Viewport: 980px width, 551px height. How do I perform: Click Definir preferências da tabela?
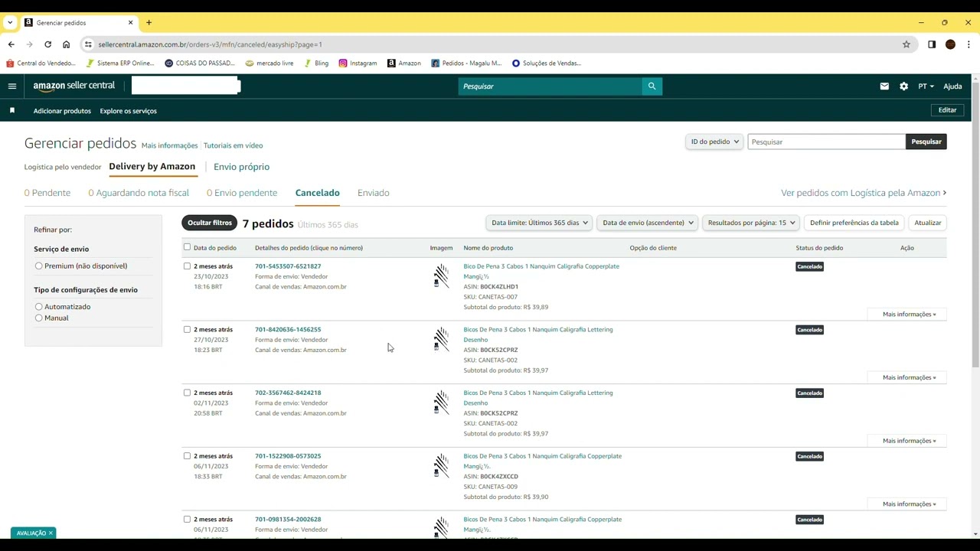tap(854, 223)
